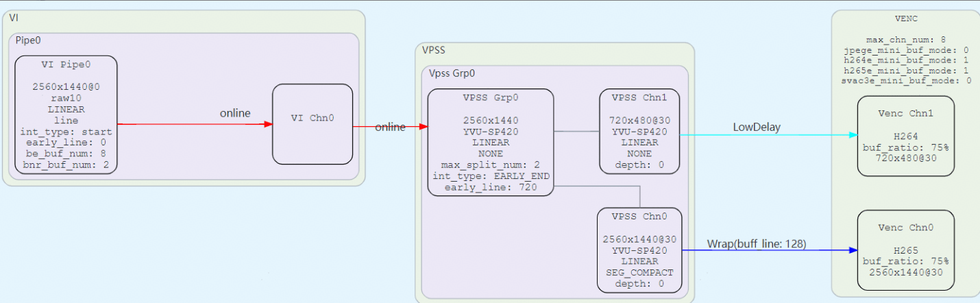
Task: Click 'online' label between Pipe0 and VI Chn0
Action: [235, 113]
